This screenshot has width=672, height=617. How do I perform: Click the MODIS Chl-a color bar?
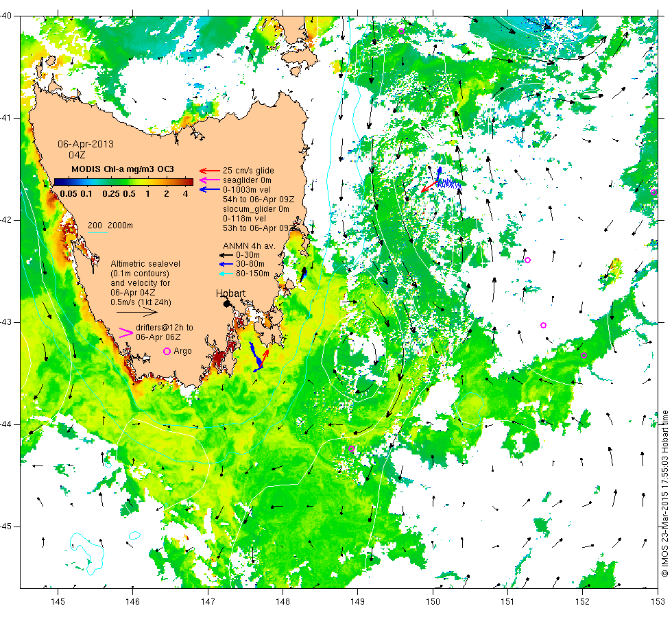click(123, 182)
